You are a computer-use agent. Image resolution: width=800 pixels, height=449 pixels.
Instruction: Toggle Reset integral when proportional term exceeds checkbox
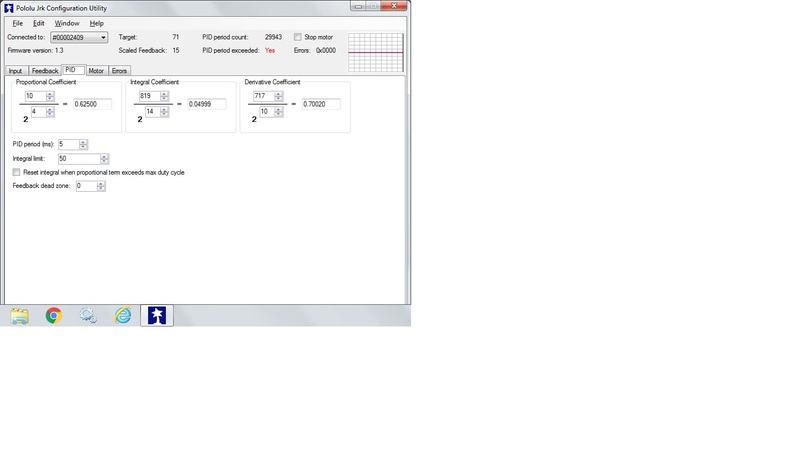[16, 172]
